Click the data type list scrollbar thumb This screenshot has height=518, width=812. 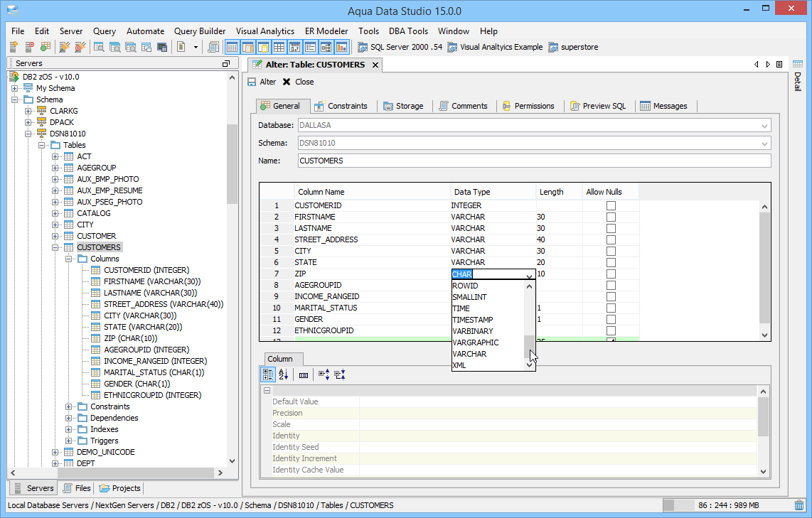[x=529, y=347]
